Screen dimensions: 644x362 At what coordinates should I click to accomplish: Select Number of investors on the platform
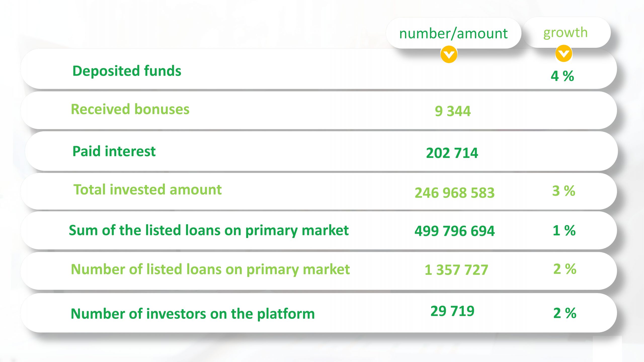pos(193,314)
